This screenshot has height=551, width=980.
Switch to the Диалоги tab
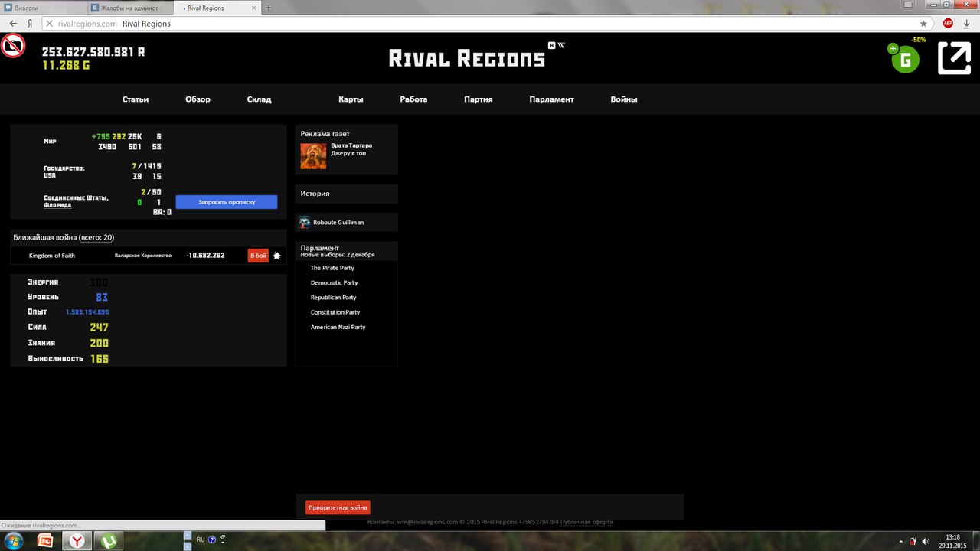42,8
